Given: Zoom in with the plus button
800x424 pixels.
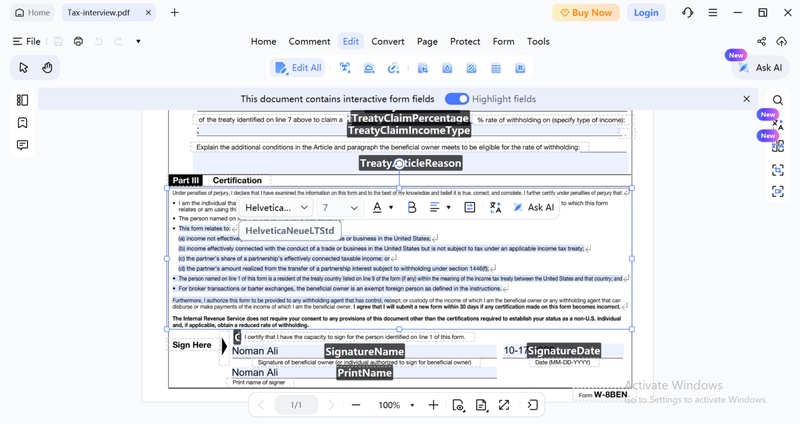Looking at the screenshot, I should pyautogui.click(x=433, y=405).
